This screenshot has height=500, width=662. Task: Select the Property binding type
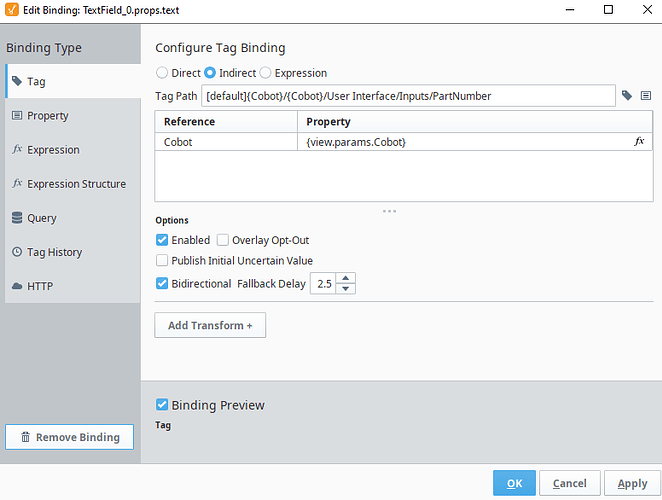[47, 116]
